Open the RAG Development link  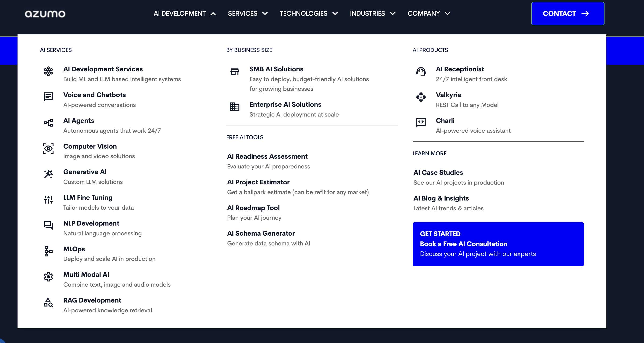[92, 300]
